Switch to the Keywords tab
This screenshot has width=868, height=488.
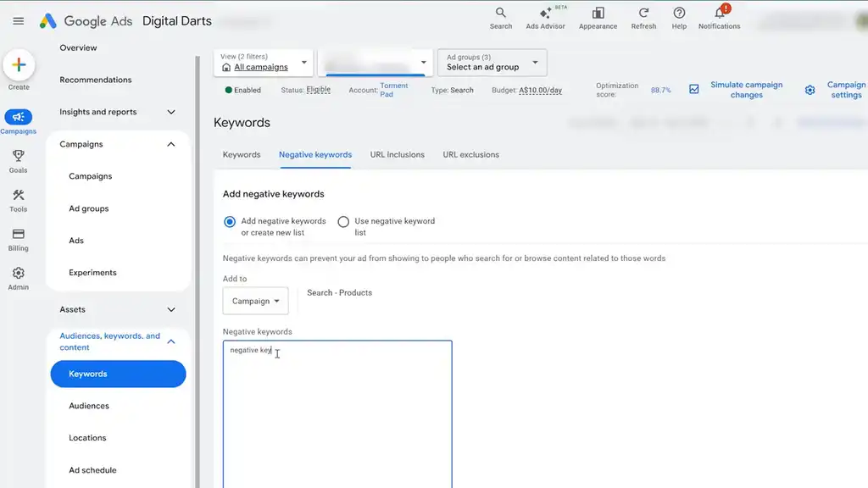coord(242,155)
